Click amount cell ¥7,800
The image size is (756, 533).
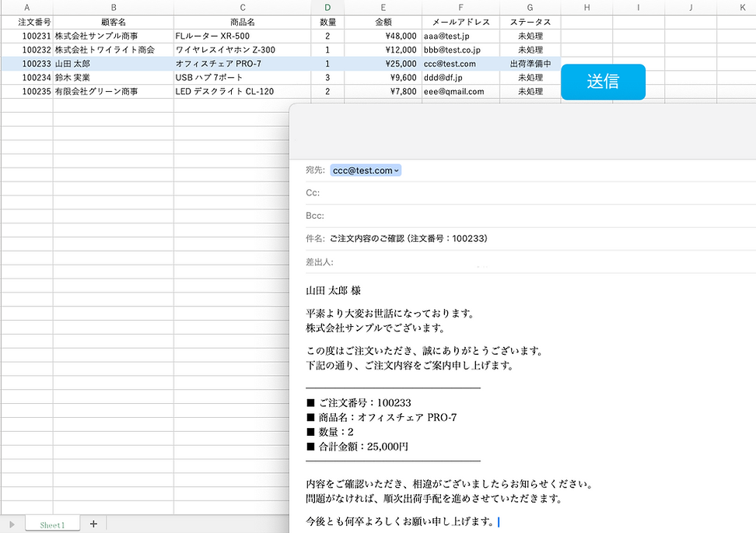coord(383,92)
